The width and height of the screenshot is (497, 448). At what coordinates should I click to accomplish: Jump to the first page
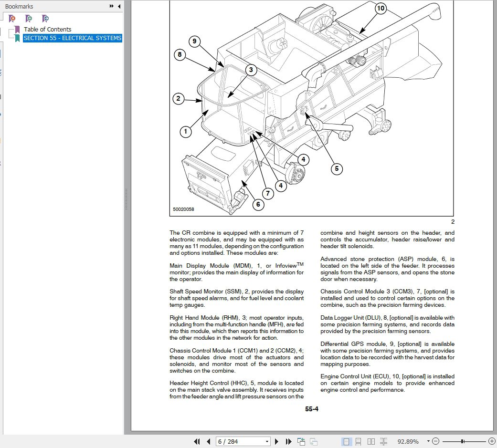[197, 441]
